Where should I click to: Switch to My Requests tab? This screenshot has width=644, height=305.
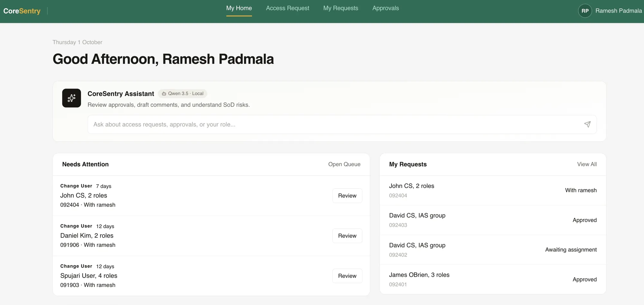pyautogui.click(x=341, y=8)
